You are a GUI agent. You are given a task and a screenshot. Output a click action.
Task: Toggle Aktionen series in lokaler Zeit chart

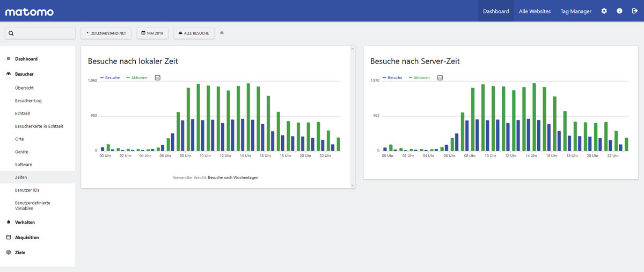(137, 78)
